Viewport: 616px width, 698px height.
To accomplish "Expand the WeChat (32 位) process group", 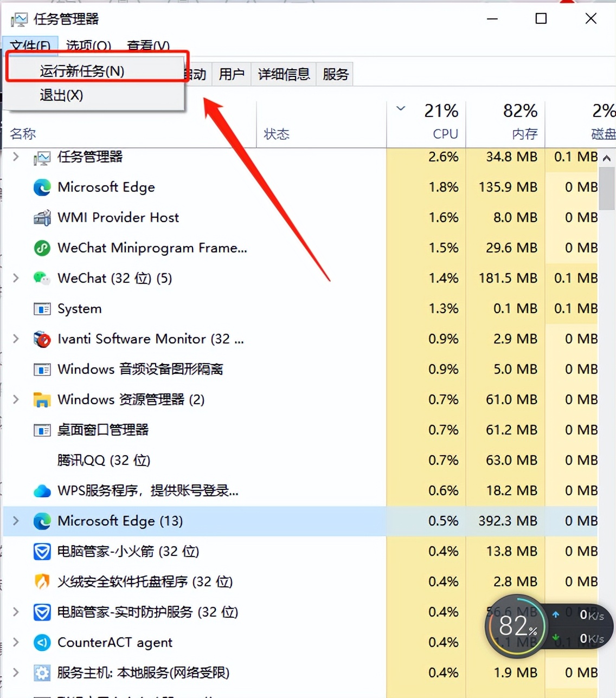I will coord(15,278).
